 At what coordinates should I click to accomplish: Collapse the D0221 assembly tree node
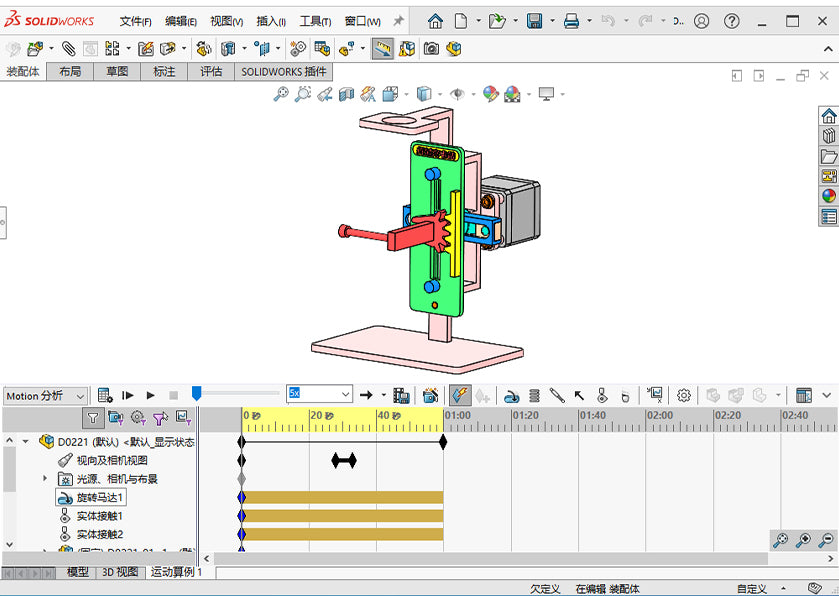26,442
